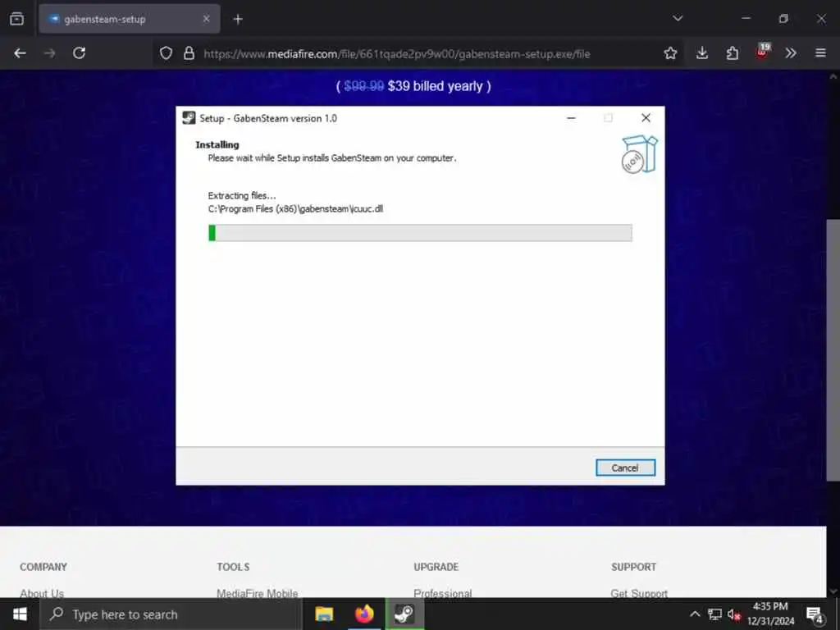Switch to the Steam setup taskbar icon
840x630 pixels.
click(x=404, y=614)
